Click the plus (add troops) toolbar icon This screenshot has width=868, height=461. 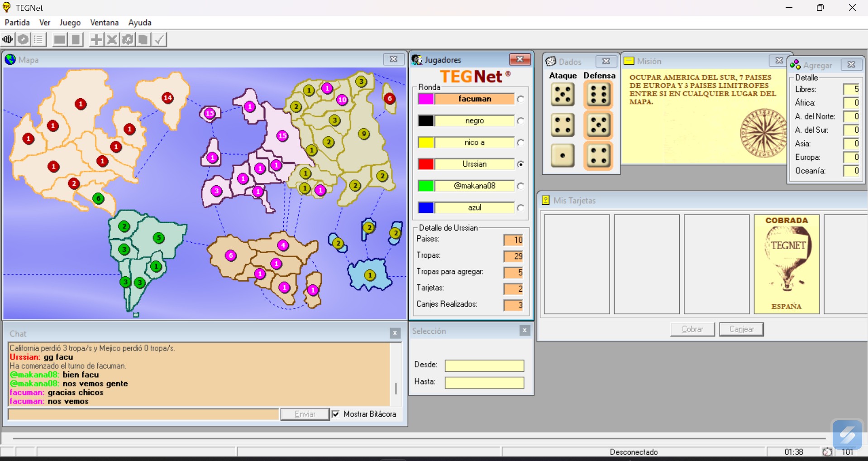click(x=96, y=40)
